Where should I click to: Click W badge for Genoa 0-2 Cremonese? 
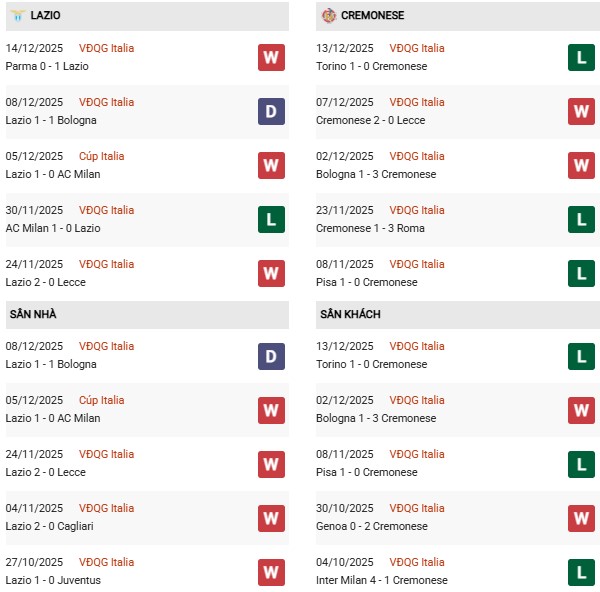[x=581, y=517]
